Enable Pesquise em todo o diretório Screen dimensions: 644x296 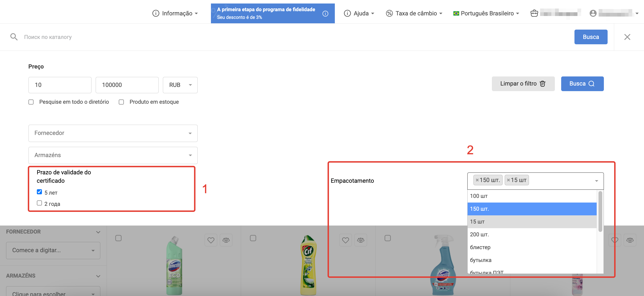[31, 102]
